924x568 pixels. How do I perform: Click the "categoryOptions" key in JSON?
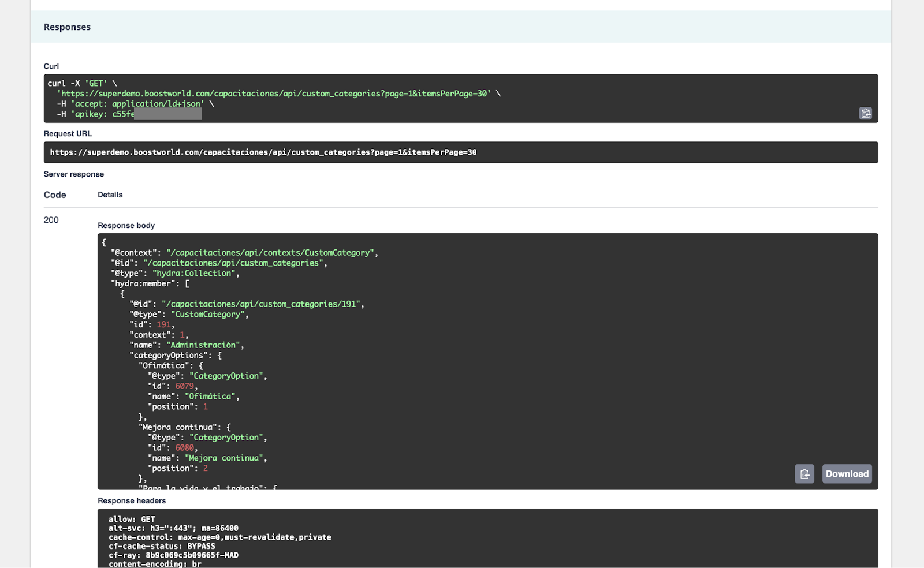pos(169,356)
